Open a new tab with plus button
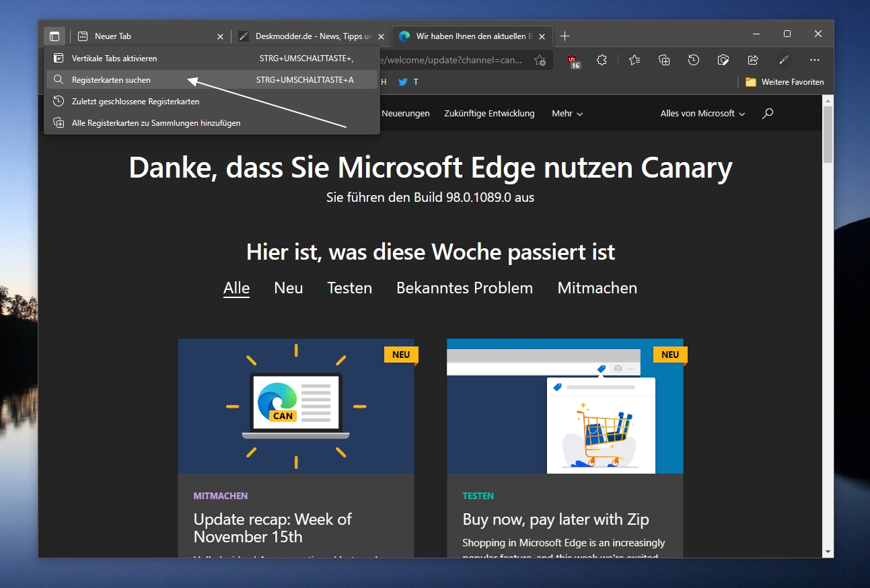The height and width of the screenshot is (588, 870). pyautogui.click(x=565, y=36)
